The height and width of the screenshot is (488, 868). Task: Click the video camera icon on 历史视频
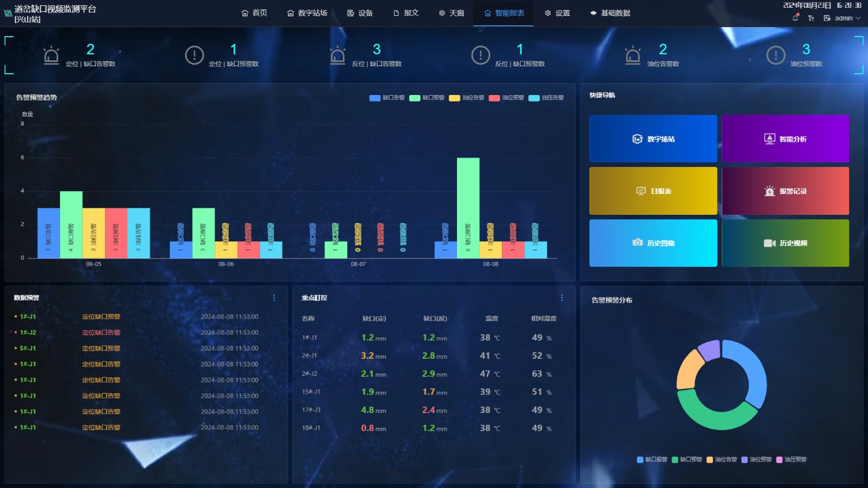coord(770,243)
